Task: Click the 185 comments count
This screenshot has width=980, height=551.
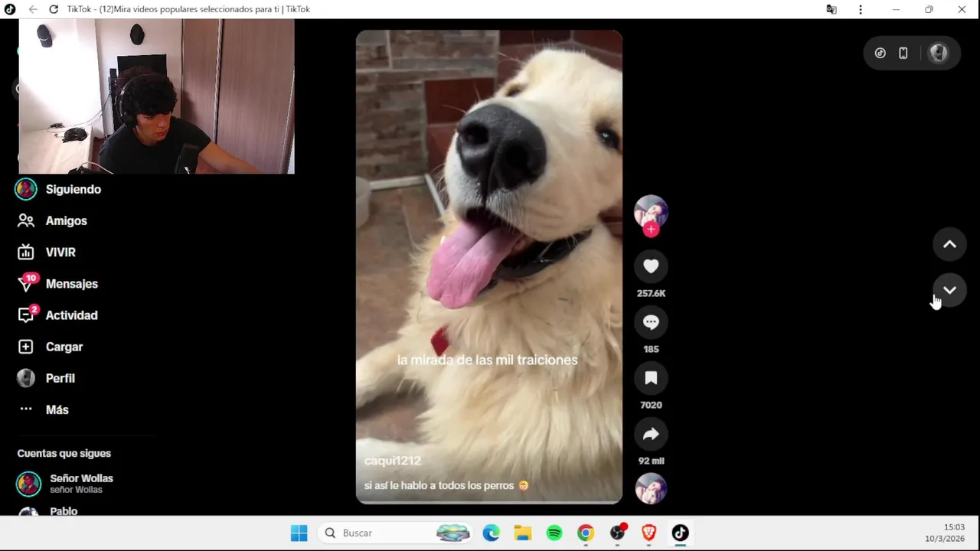Action: point(651,349)
